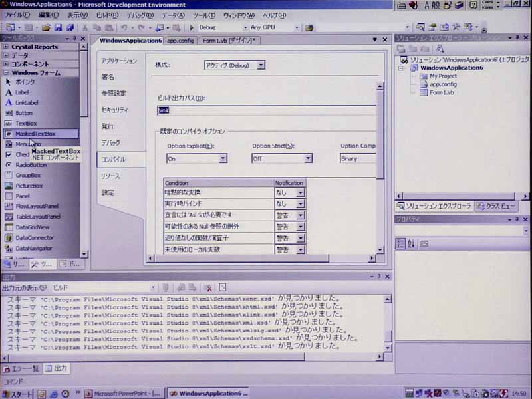Switch to the エラー一覧 tab
The width and height of the screenshot is (532, 399).
pyautogui.click(x=21, y=369)
